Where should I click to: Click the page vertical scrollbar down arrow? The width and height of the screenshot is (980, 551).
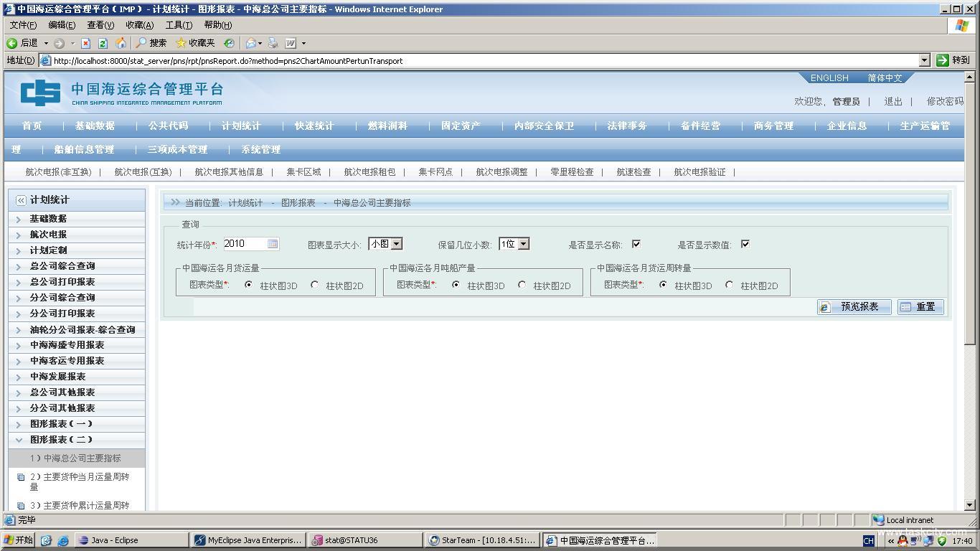click(970, 505)
